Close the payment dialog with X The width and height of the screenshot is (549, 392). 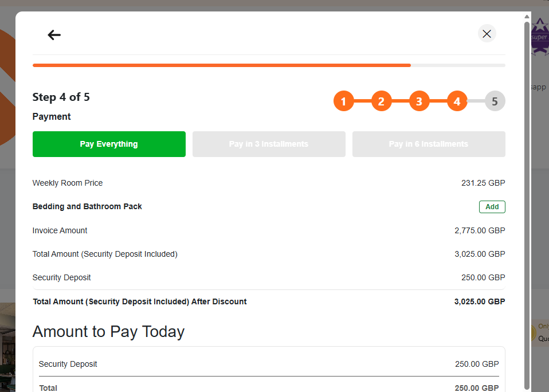pos(487,34)
